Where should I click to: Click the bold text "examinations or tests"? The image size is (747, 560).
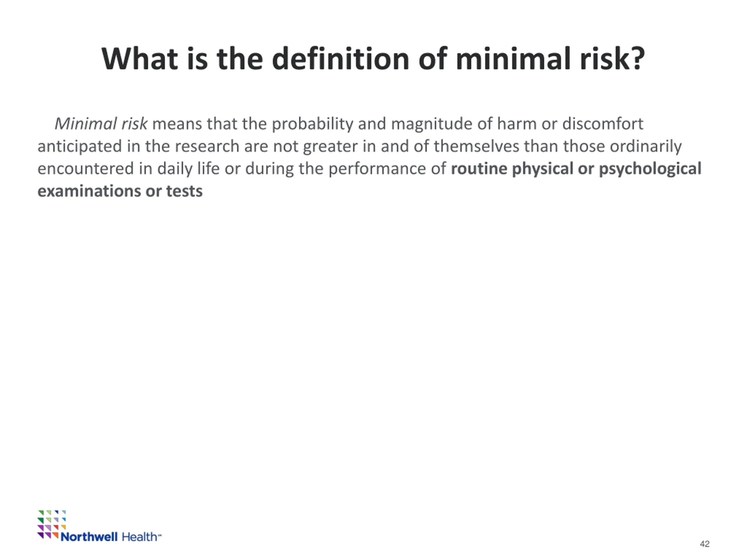pos(120,191)
